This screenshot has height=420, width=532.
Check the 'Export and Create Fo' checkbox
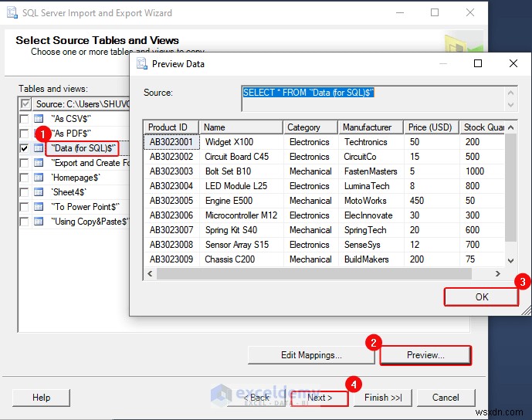point(24,163)
